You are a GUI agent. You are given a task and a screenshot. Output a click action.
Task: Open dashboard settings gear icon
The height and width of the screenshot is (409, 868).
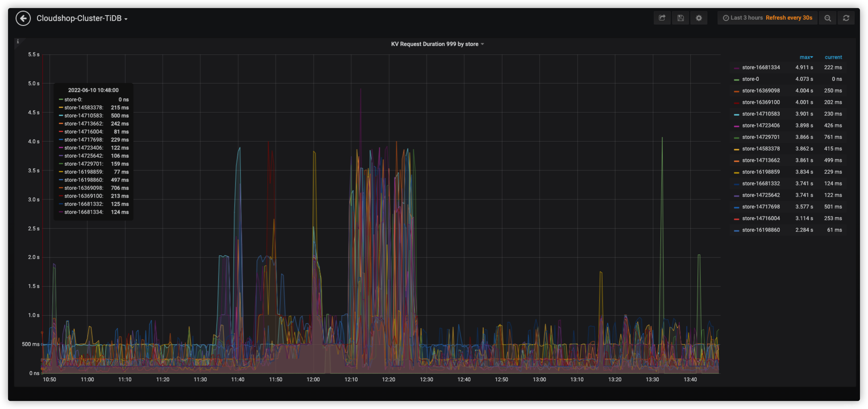point(699,18)
